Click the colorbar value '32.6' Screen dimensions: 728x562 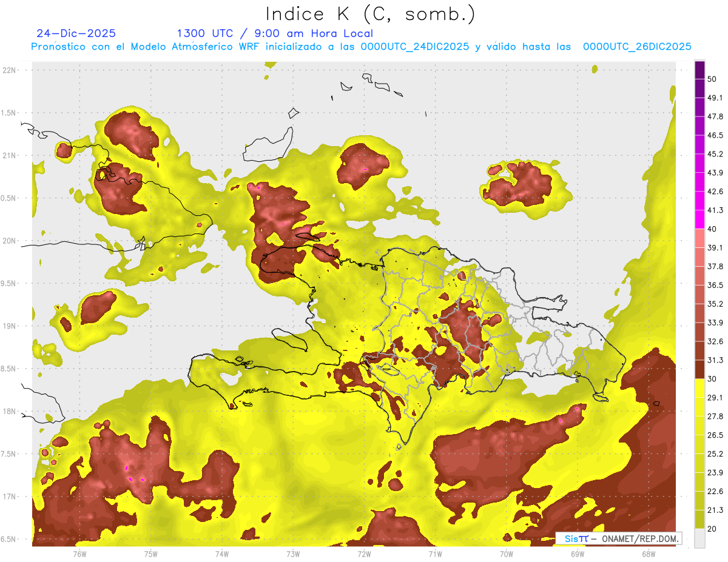(715, 341)
